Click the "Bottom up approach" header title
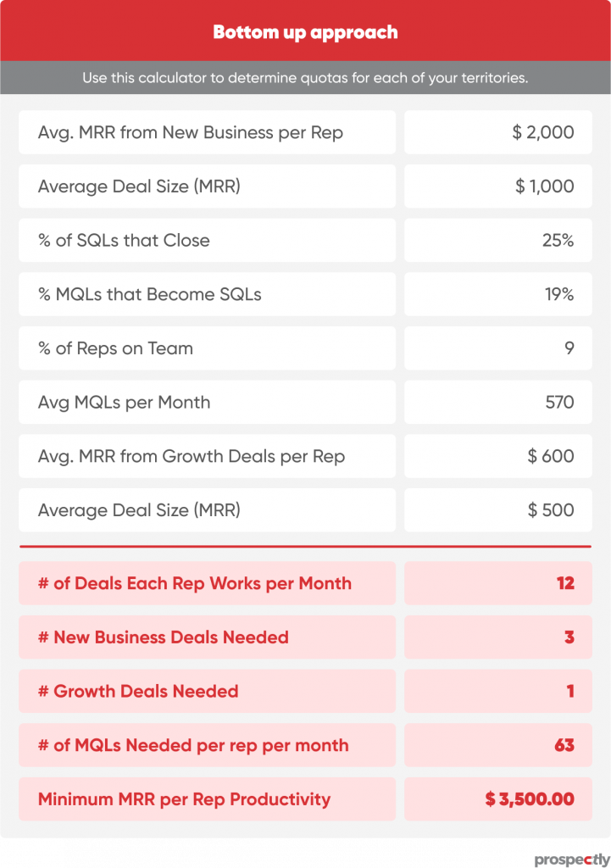 click(305, 33)
